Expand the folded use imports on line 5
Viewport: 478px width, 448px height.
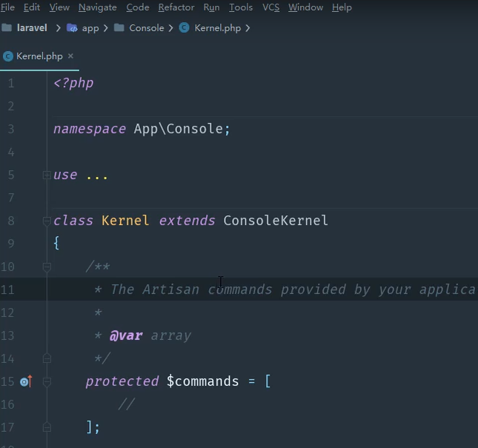[47, 175]
